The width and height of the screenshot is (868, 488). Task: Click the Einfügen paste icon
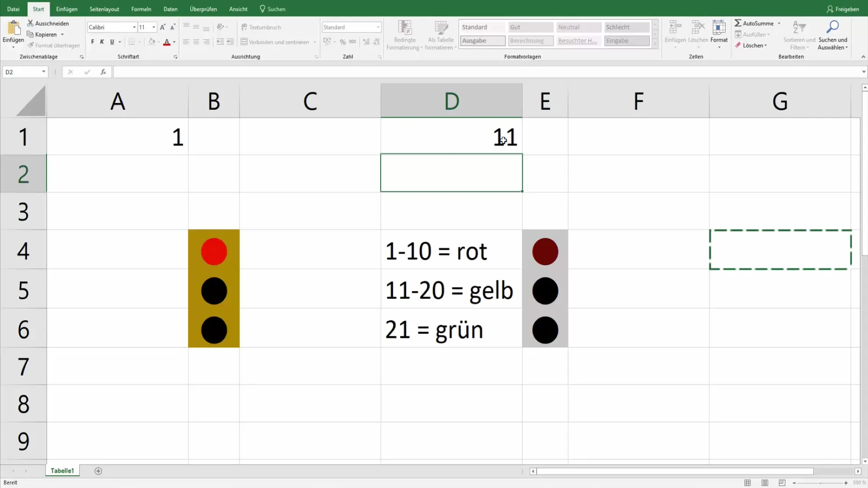pos(13,28)
